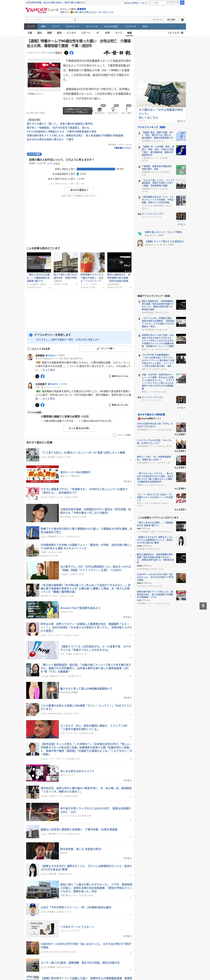The image size is (210, 980).
Task: Click the keyword search magnifier icon
Action: [75, 19]
